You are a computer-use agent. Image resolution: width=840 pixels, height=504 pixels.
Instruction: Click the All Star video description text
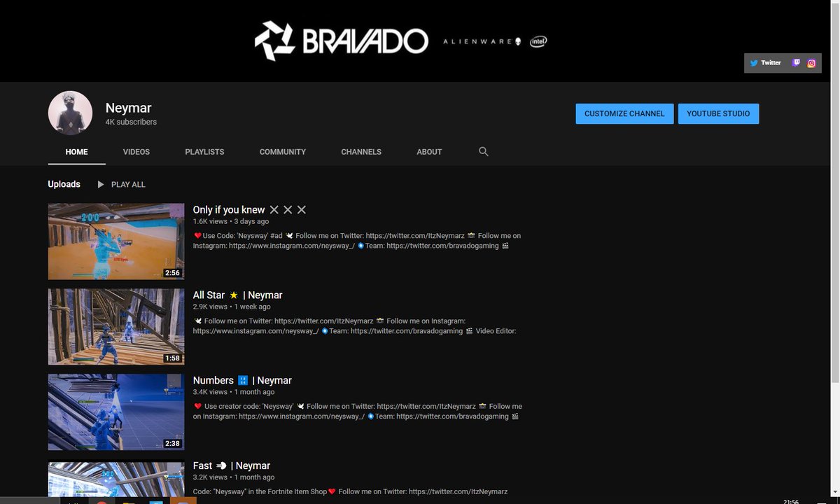356,327
